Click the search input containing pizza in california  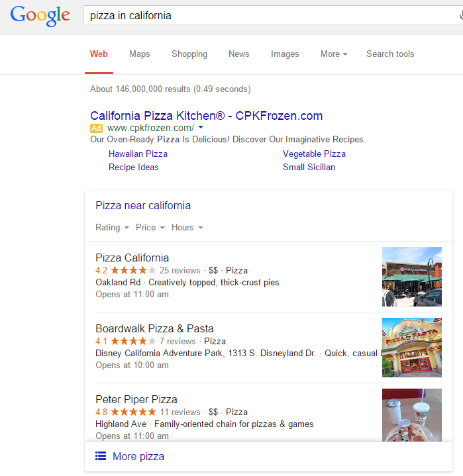[x=273, y=15]
